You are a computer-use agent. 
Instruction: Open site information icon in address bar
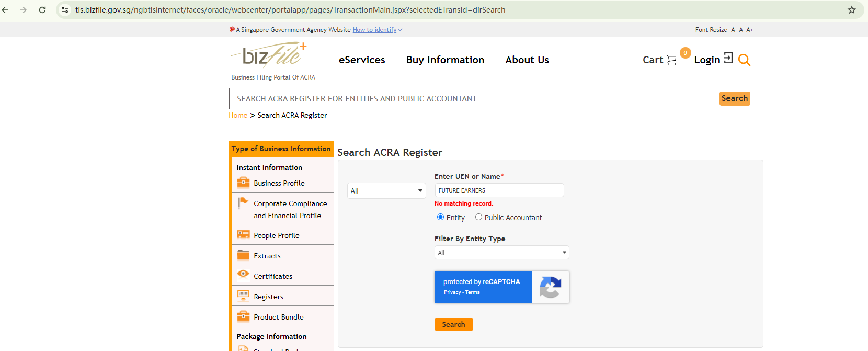(x=65, y=10)
